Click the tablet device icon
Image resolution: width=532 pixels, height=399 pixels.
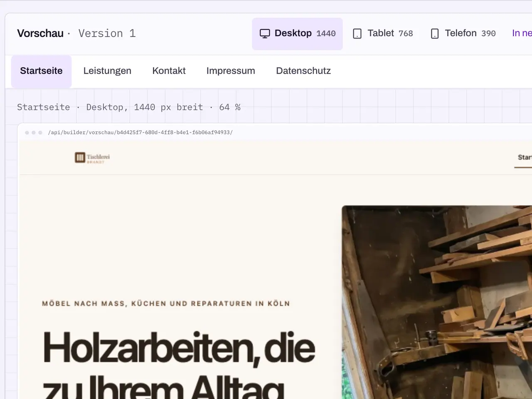[x=357, y=34]
